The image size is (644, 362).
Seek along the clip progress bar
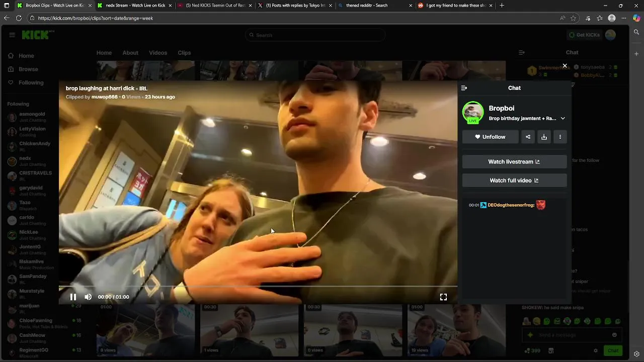click(258, 286)
